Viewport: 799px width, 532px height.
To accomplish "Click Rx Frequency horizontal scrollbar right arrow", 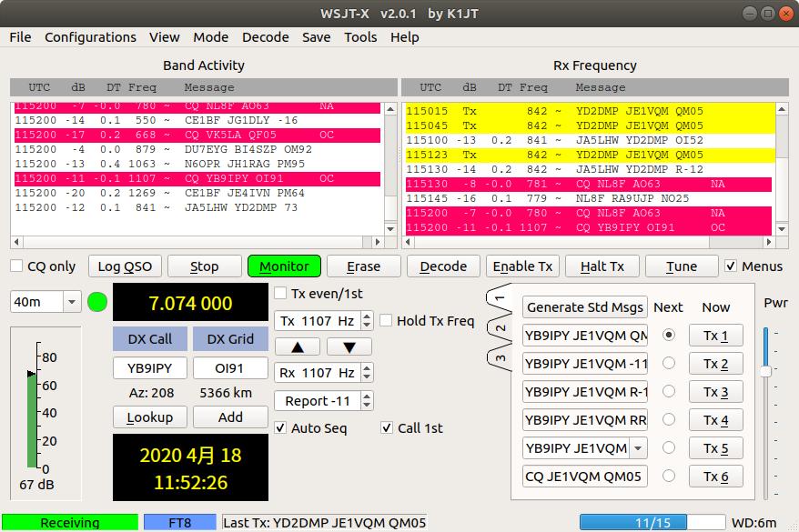I will (x=768, y=242).
